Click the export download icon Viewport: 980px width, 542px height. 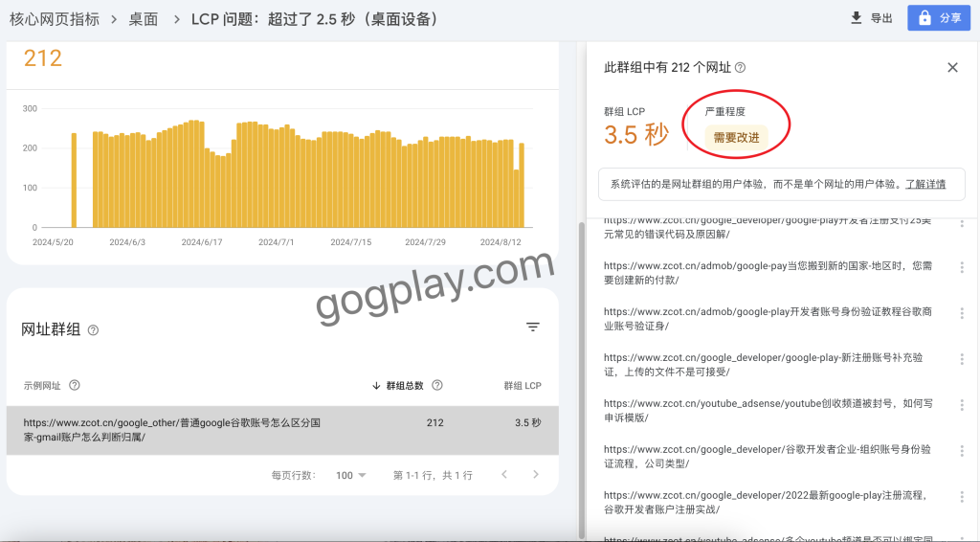pyautogui.click(x=857, y=17)
